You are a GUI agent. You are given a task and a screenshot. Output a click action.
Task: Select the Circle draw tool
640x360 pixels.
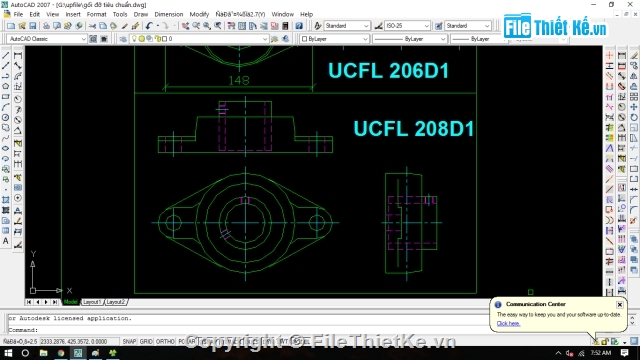click(5, 118)
